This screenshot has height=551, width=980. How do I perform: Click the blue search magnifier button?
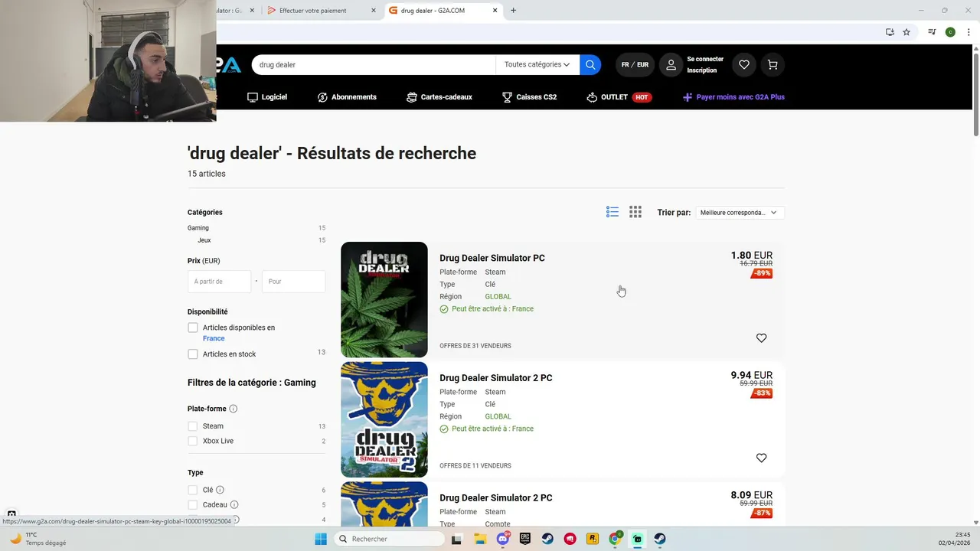590,65
